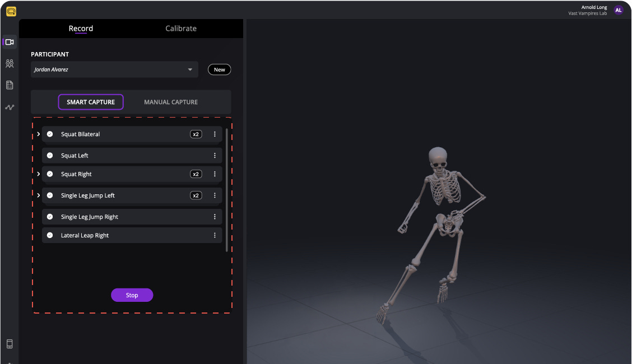
Task: Click the exercise list vertical scrollbar
Action: click(227, 190)
